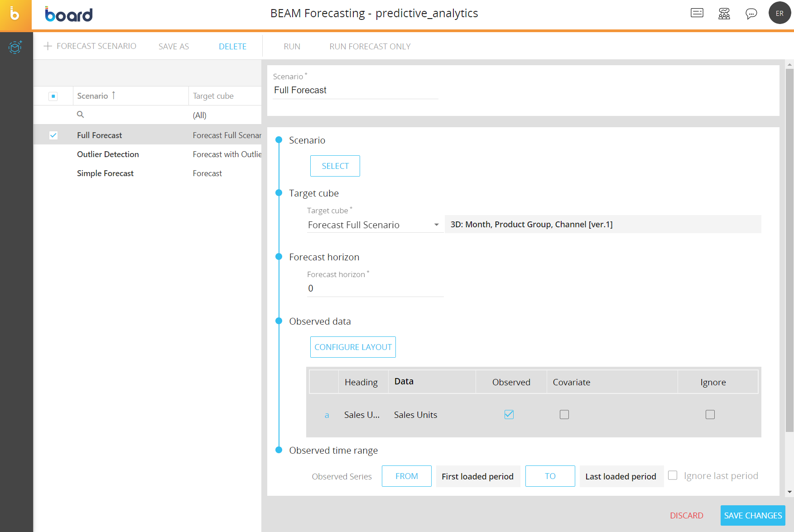Click SAVE AS in the toolbar

point(173,46)
